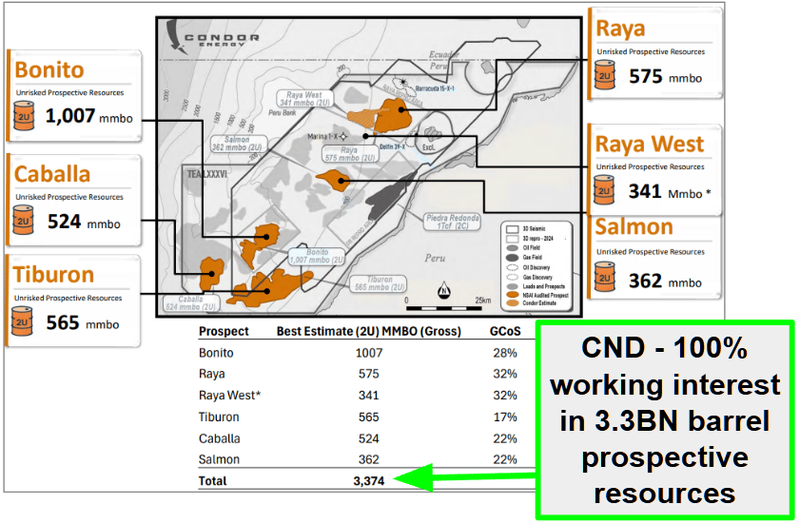The height and width of the screenshot is (524, 800).
Task: Click the 2U barrel icon in the Caballa card
Action: click(23, 220)
